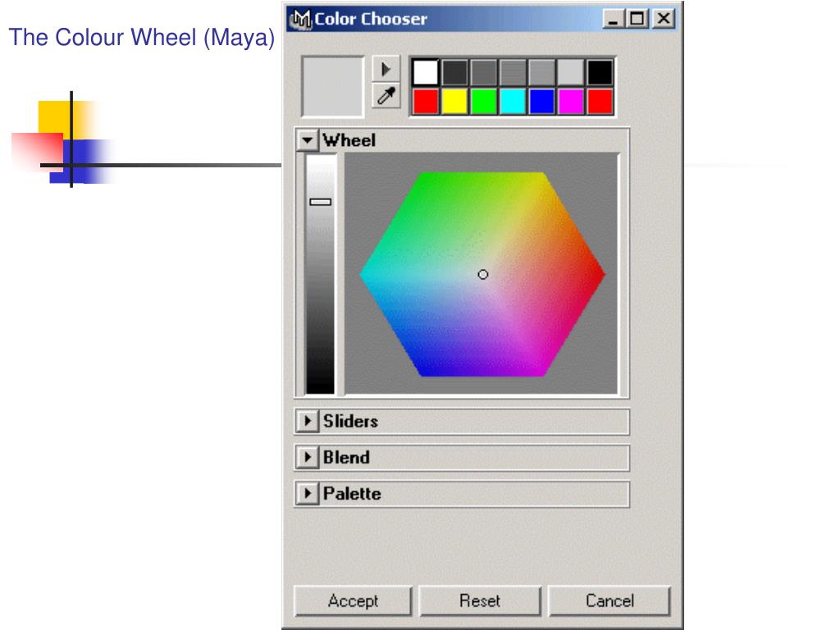This screenshot has height=630, width=840.
Task: Minimize the Color Chooser window
Action: (x=613, y=20)
